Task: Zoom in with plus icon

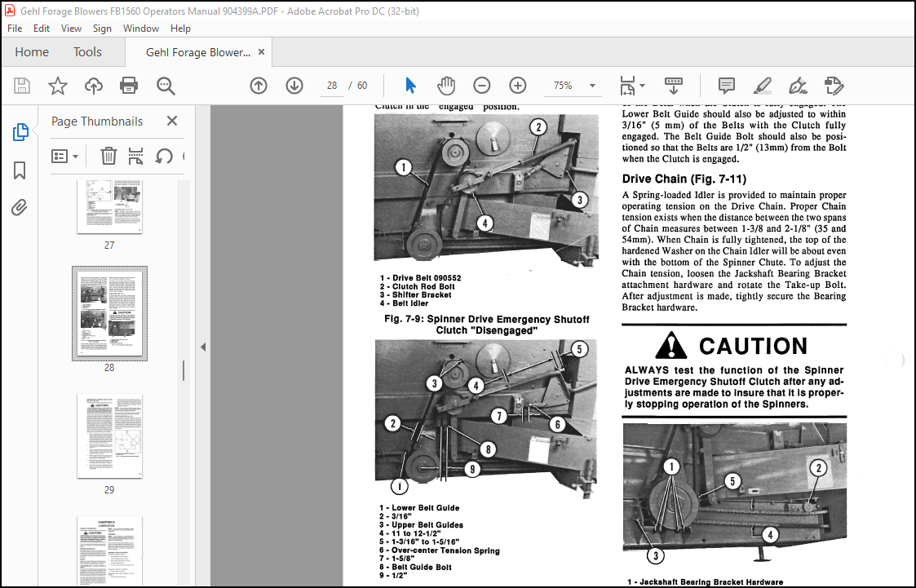Action: [518, 86]
